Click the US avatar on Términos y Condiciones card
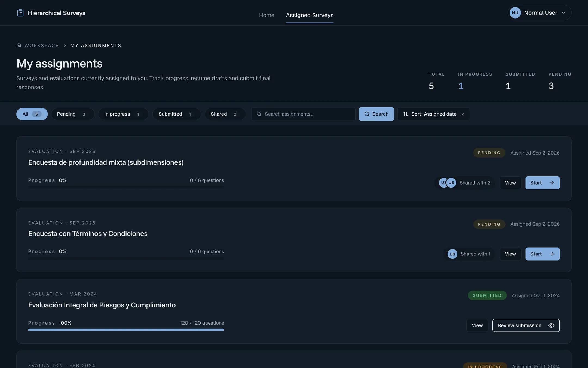 click(x=452, y=254)
